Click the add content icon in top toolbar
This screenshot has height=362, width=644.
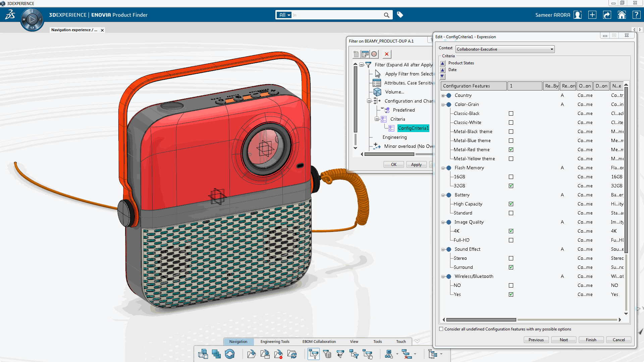pyautogui.click(x=592, y=15)
